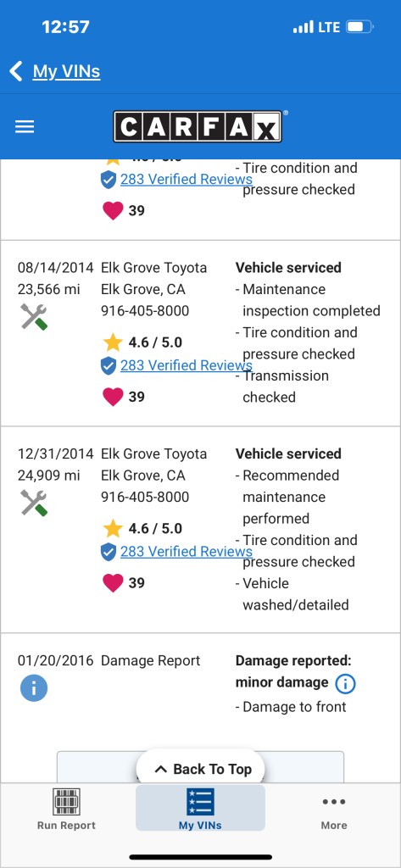Image resolution: width=401 pixels, height=868 pixels.
Task: Go back via the My VINs link
Action: 66,71
